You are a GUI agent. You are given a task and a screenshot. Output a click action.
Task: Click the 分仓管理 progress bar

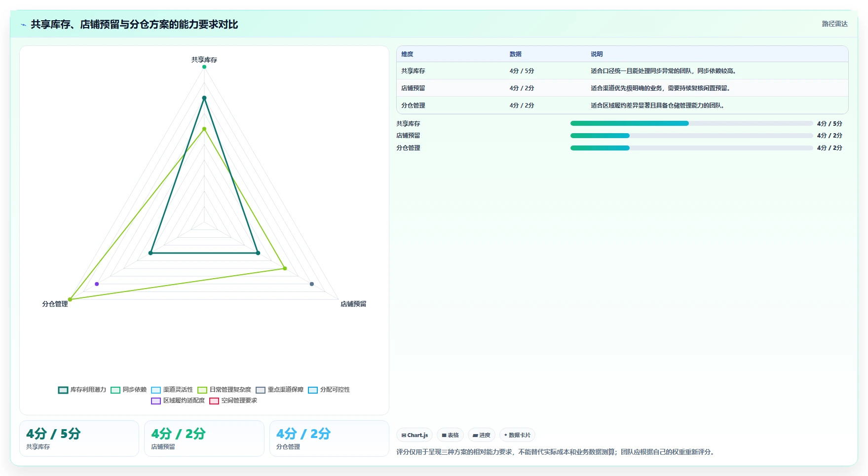pos(691,148)
